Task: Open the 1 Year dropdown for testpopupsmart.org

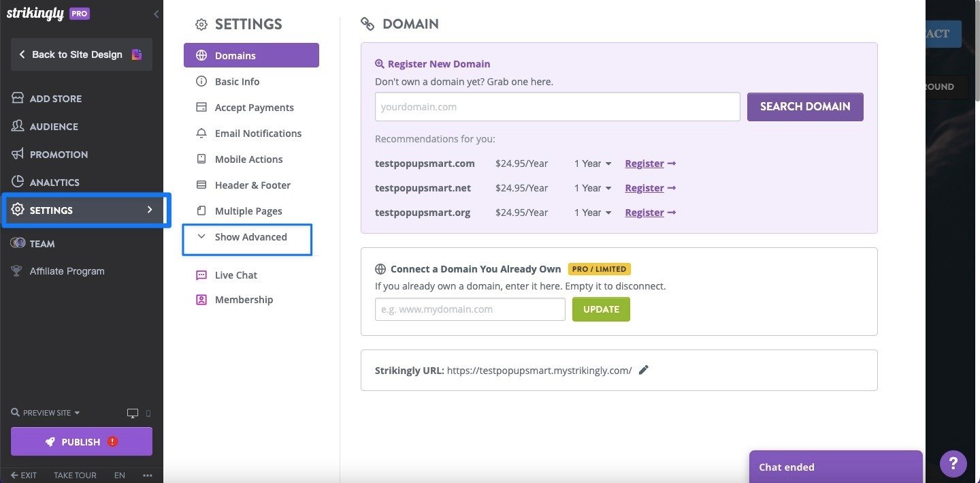Action: [593, 213]
